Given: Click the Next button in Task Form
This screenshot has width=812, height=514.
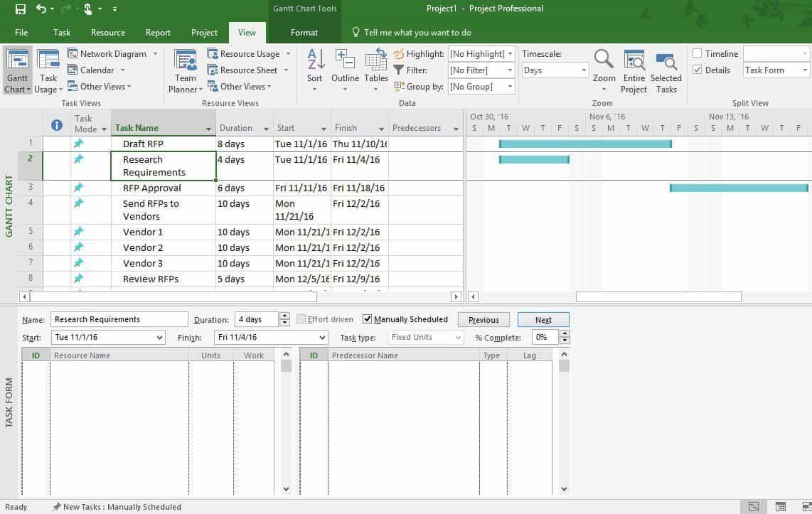Looking at the screenshot, I should click(543, 319).
